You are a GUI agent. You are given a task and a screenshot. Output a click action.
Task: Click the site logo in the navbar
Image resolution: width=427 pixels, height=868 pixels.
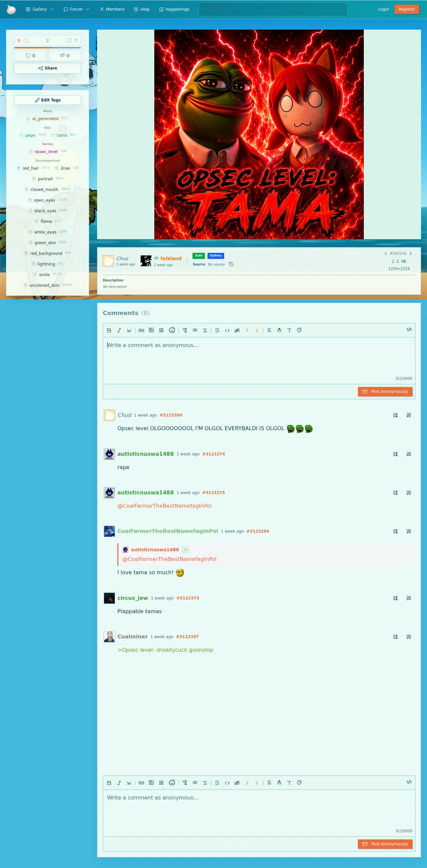[11, 9]
